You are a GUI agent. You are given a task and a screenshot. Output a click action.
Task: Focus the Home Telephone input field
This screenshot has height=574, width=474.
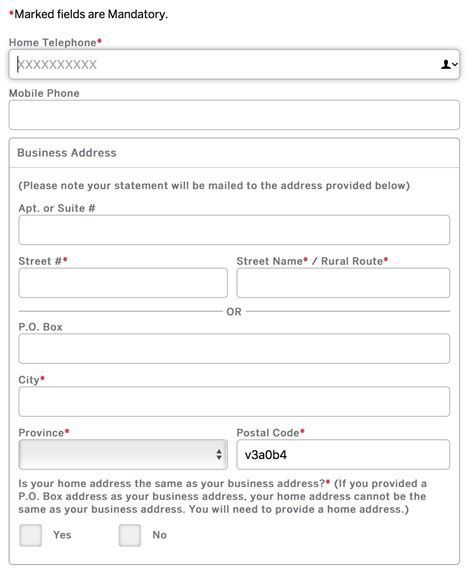[x=234, y=64]
